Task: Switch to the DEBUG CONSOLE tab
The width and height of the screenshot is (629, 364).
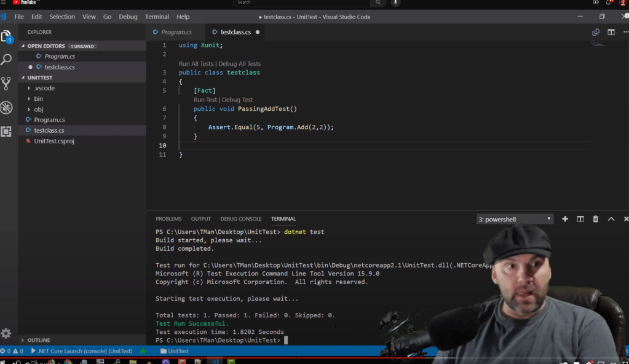Action: pyautogui.click(x=240, y=219)
